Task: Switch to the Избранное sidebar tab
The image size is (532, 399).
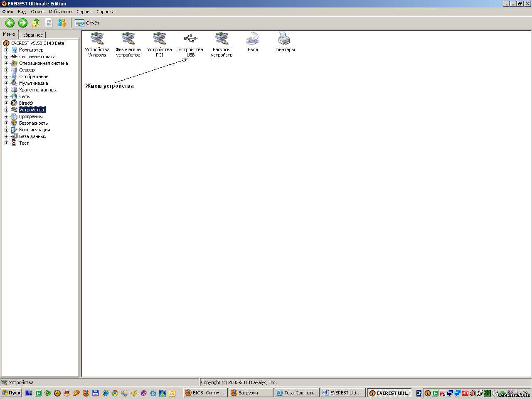Action: (x=32, y=35)
